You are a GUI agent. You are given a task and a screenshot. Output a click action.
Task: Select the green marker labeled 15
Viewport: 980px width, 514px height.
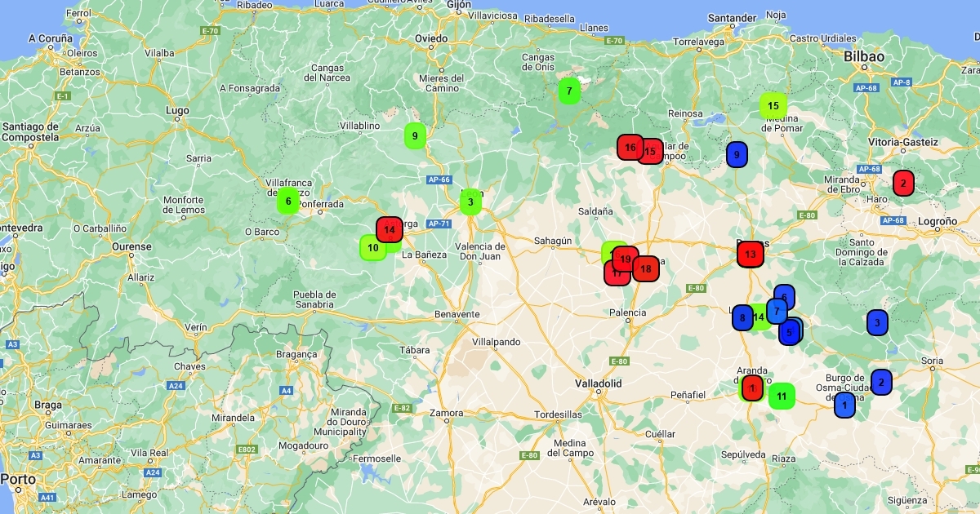point(773,105)
